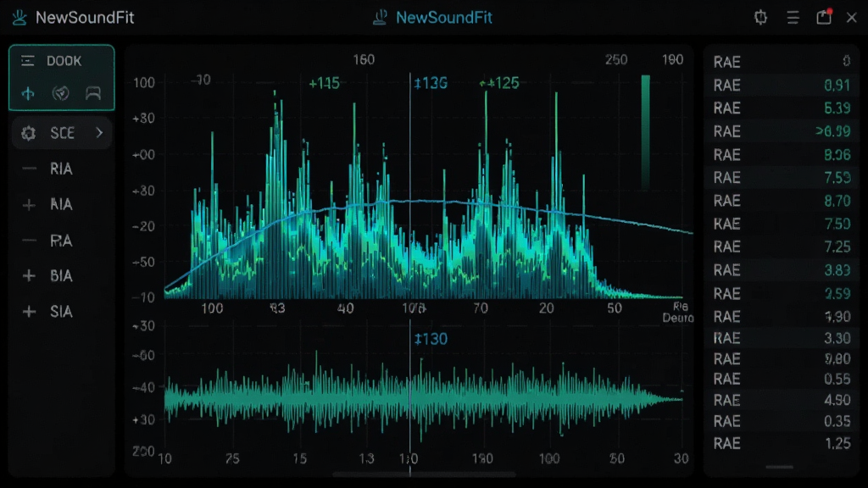Click the center NewSoundFit title icon
The height and width of the screenshot is (488, 868).
[x=380, y=18]
